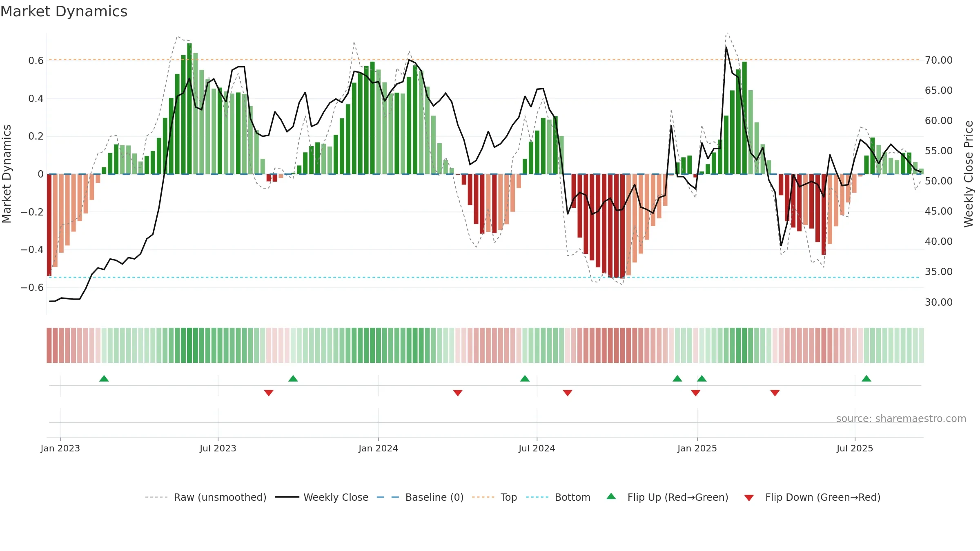Toggle the Top legend entry
Viewport: 980px width, 551px height.
point(494,497)
